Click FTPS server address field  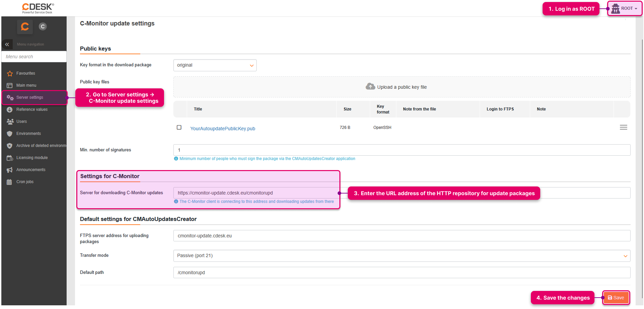click(x=402, y=236)
